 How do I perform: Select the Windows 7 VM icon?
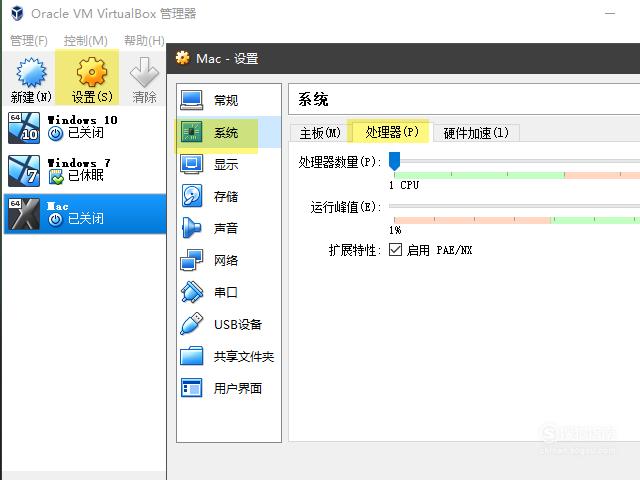point(24,171)
